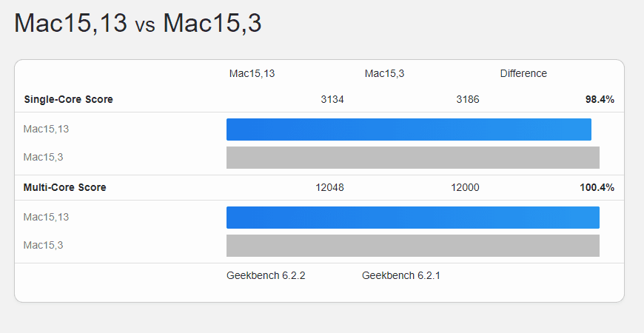
Task: Click the 98.4% difference value
Action: (600, 99)
